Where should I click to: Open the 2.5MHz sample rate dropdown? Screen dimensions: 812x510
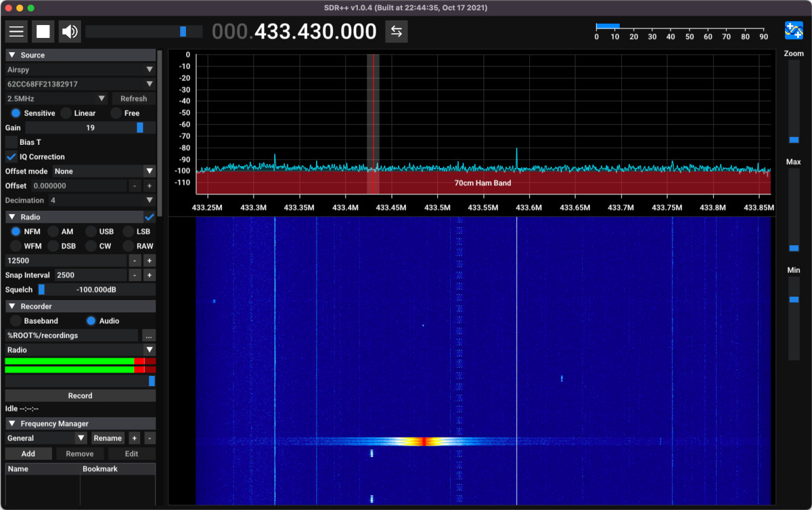(x=56, y=98)
